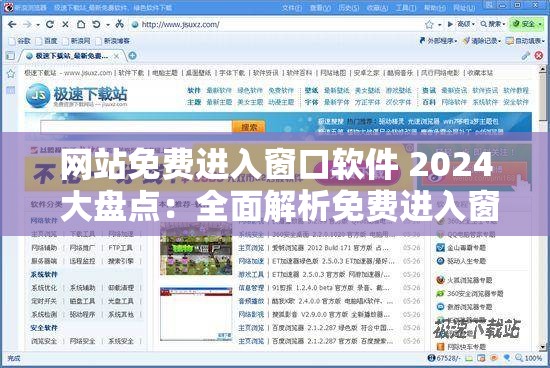Open the 搜索 dropdown
Screen dimensions: 550x368
coord(493,24)
